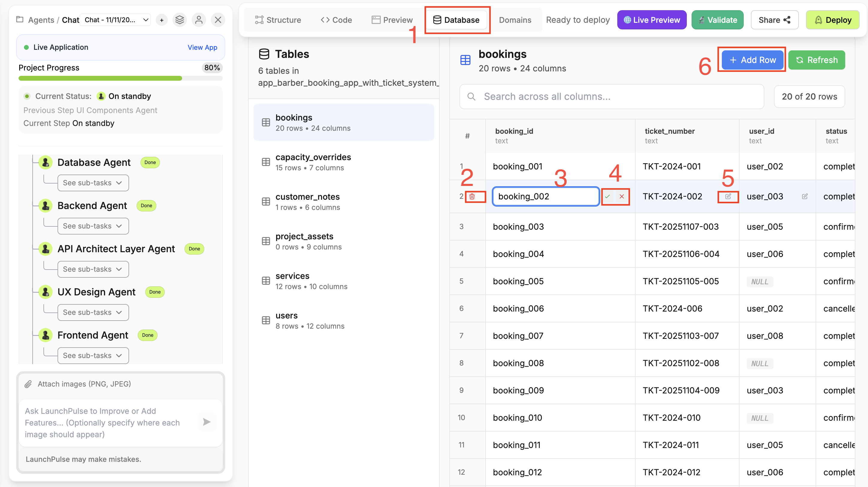This screenshot has height=487, width=868.
Task: Click database icon beside Tables heading
Action: 264,54
